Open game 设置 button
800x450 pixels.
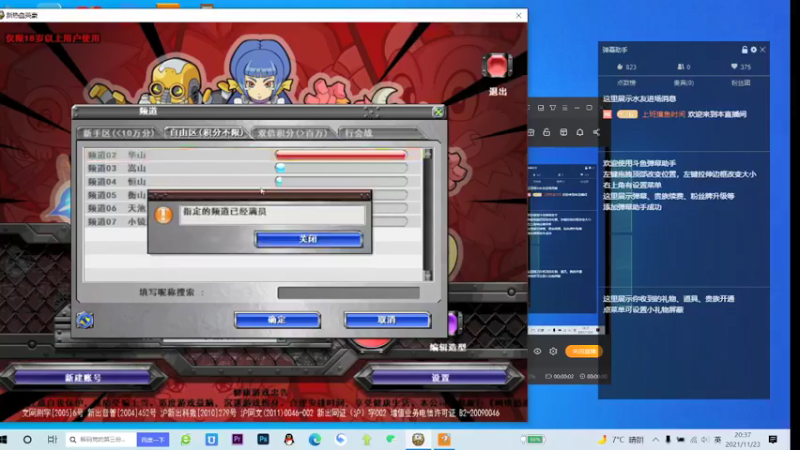pos(440,378)
